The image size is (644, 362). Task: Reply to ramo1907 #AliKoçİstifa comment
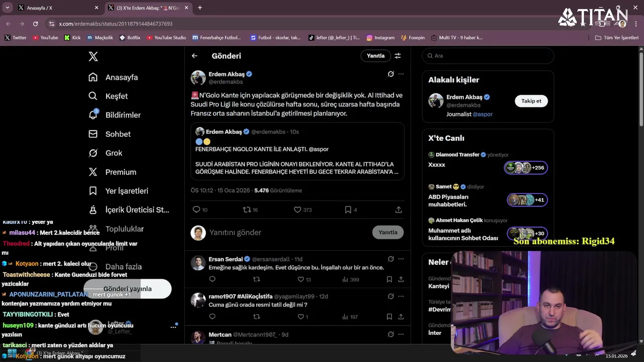212,317
